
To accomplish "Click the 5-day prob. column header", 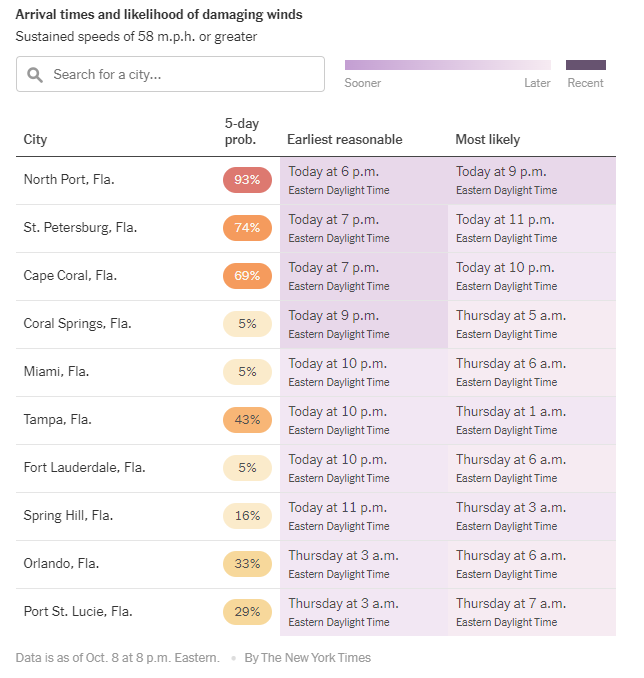I will point(241,131).
